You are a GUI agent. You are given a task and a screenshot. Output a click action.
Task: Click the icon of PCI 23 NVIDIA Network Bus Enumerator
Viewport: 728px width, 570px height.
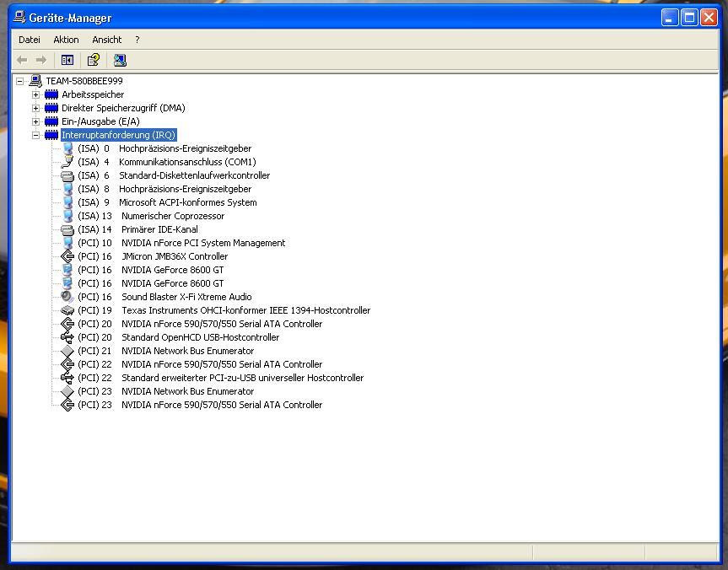[x=67, y=391]
